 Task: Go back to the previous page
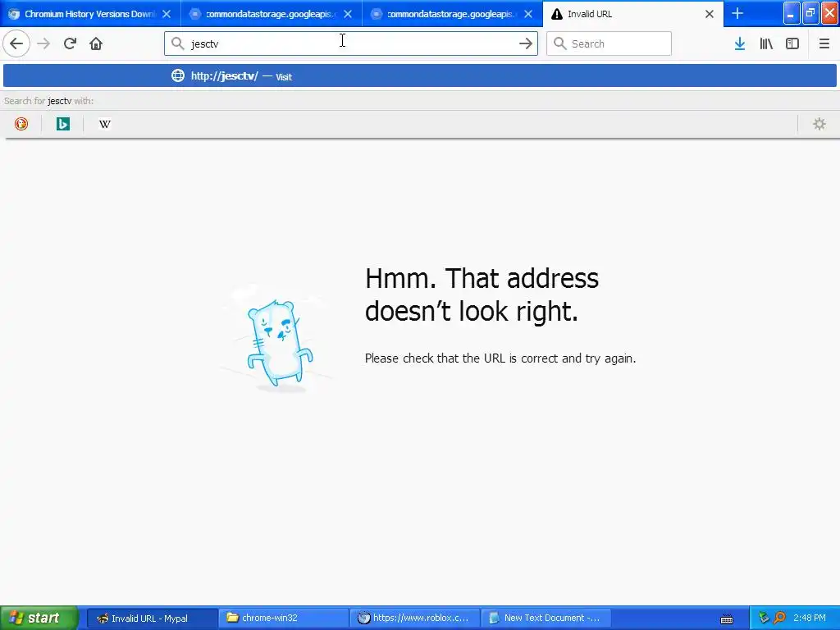pyautogui.click(x=16, y=43)
